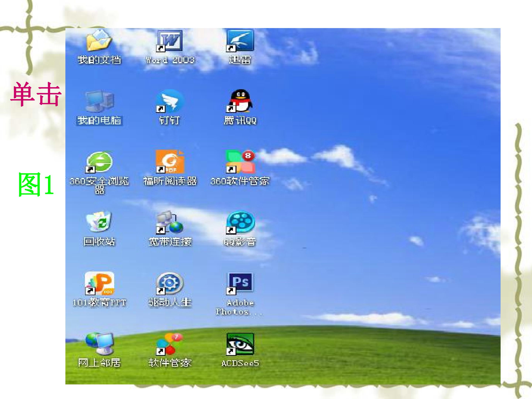
Task: Select the Adobe Photos... text label
Action: click(239, 307)
